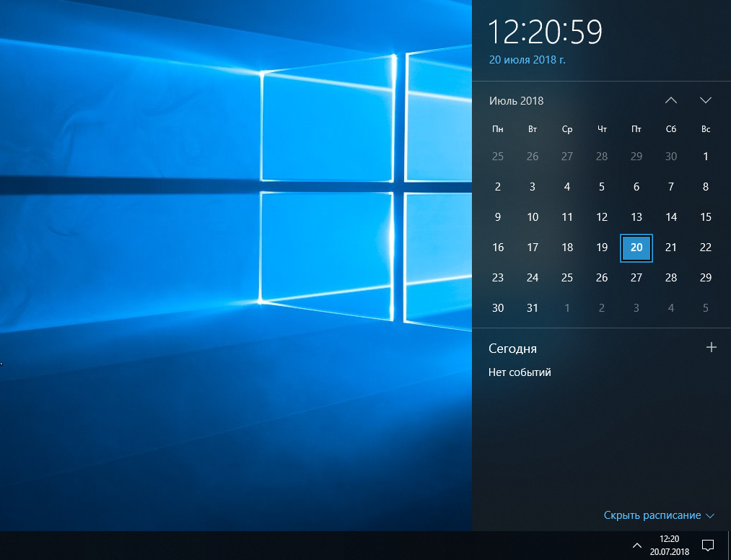731x560 pixels.
Task: Click the Show desktop strip at the taskbar edge
Action: point(728,545)
